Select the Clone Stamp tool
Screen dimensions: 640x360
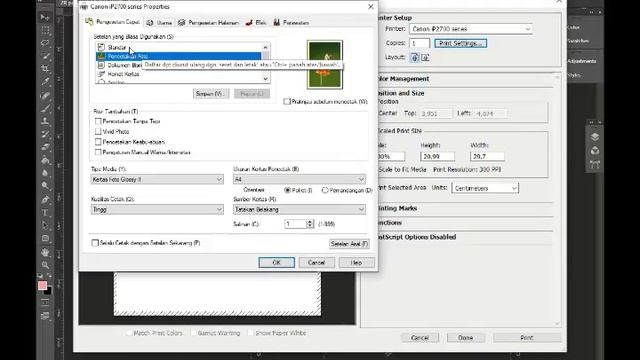[45, 121]
